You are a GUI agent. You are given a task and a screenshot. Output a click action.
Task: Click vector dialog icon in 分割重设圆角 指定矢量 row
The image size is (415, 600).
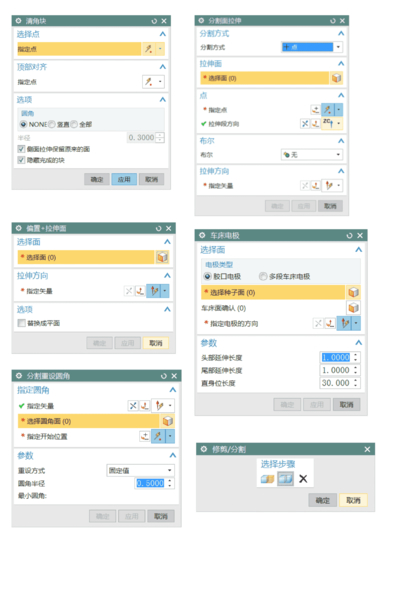click(x=144, y=406)
